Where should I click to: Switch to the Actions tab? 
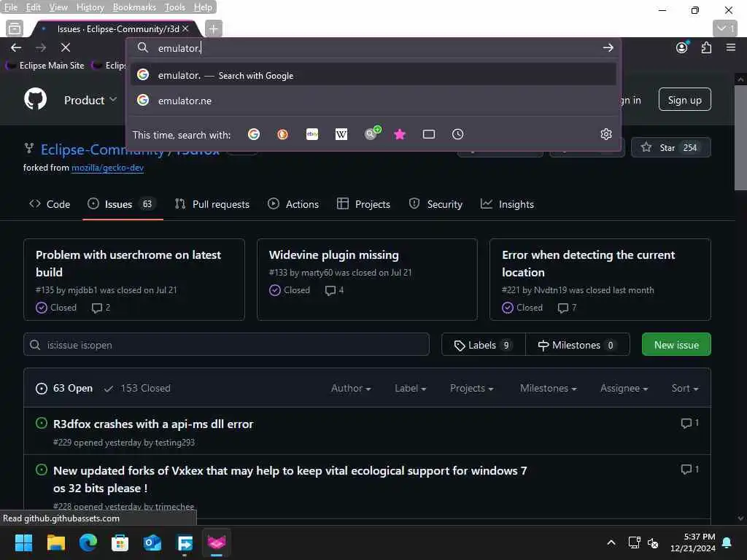(293, 204)
